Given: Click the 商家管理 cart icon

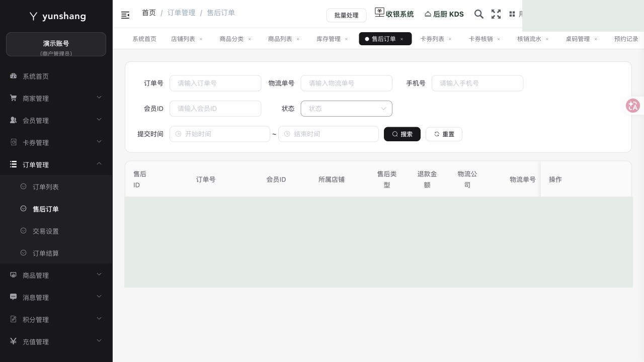Looking at the screenshot, I should tap(14, 98).
